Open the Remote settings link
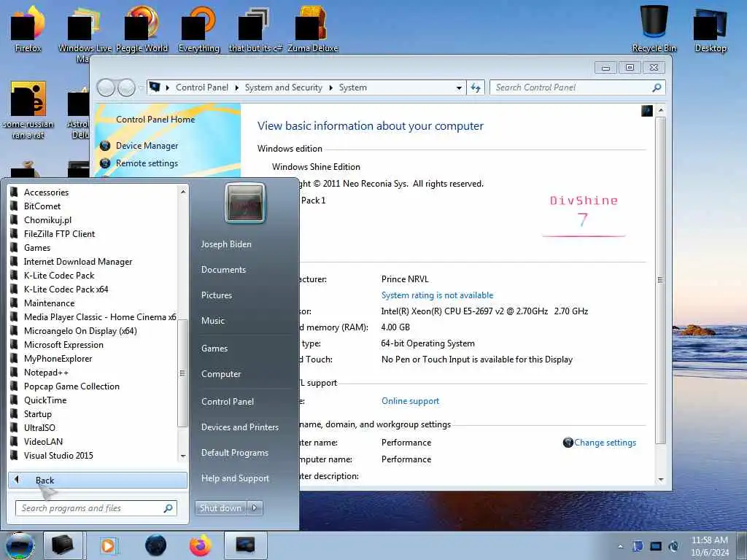Image resolution: width=747 pixels, height=560 pixels. click(147, 163)
